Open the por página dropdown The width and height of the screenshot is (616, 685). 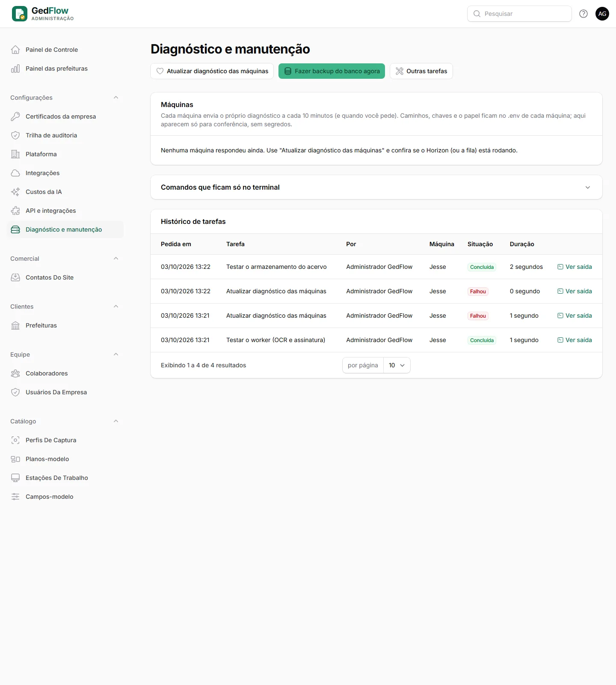coord(397,365)
